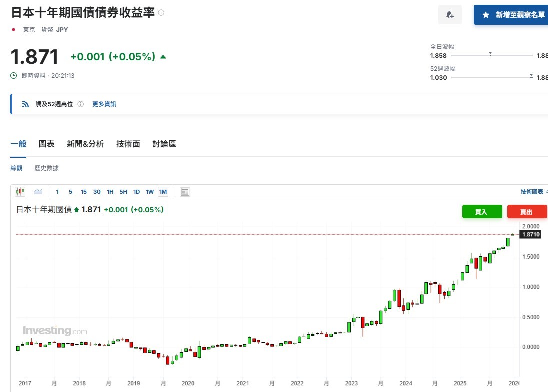
Task: Select the 1M monthly interval
Action: pyautogui.click(x=163, y=192)
